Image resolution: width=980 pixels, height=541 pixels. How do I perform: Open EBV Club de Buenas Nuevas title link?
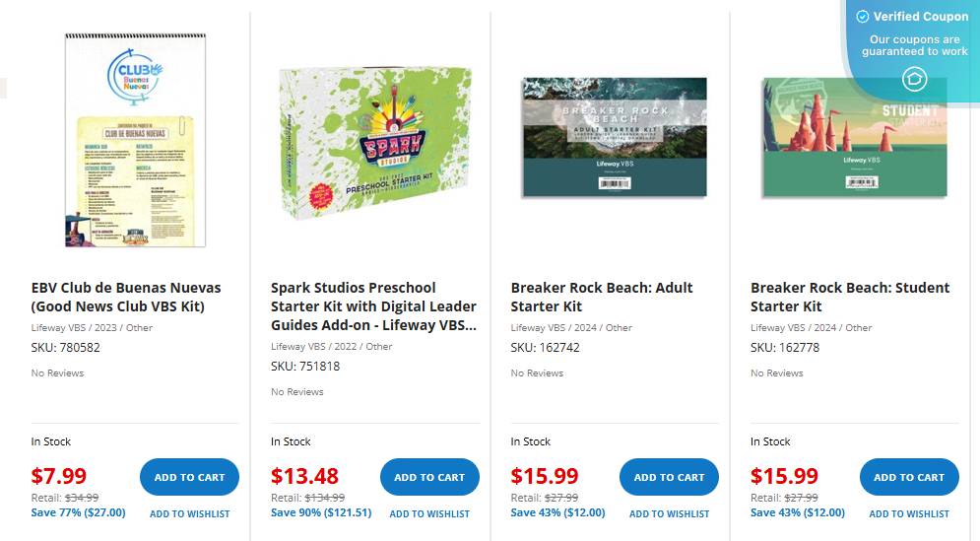tap(126, 297)
